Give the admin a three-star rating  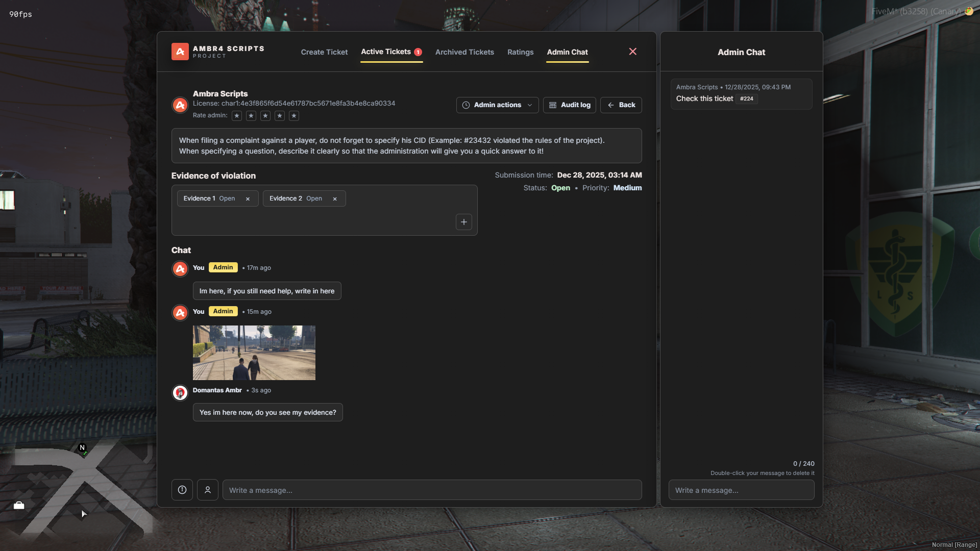pos(265,116)
